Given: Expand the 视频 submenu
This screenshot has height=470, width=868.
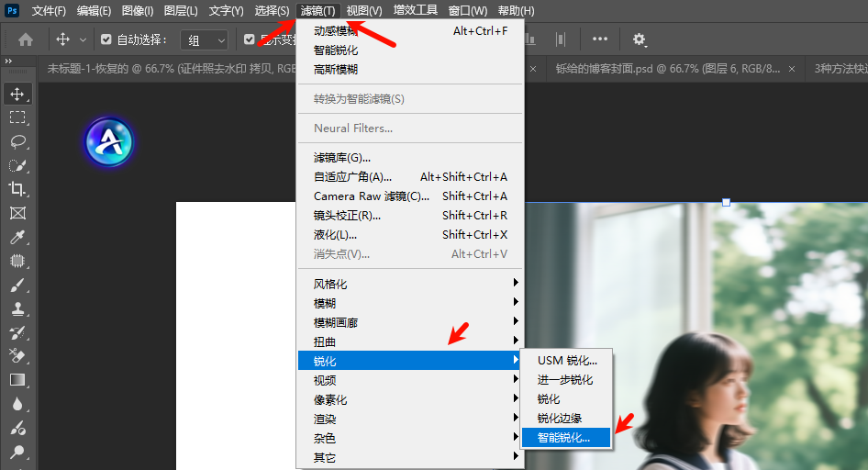Looking at the screenshot, I should pos(410,380).
